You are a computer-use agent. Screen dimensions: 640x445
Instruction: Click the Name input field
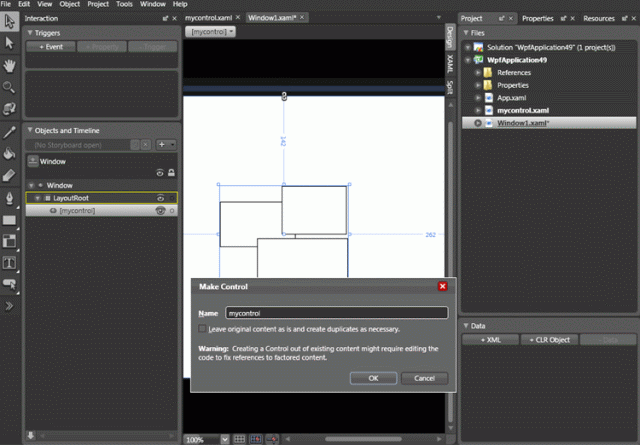click(x=335, y=314)
